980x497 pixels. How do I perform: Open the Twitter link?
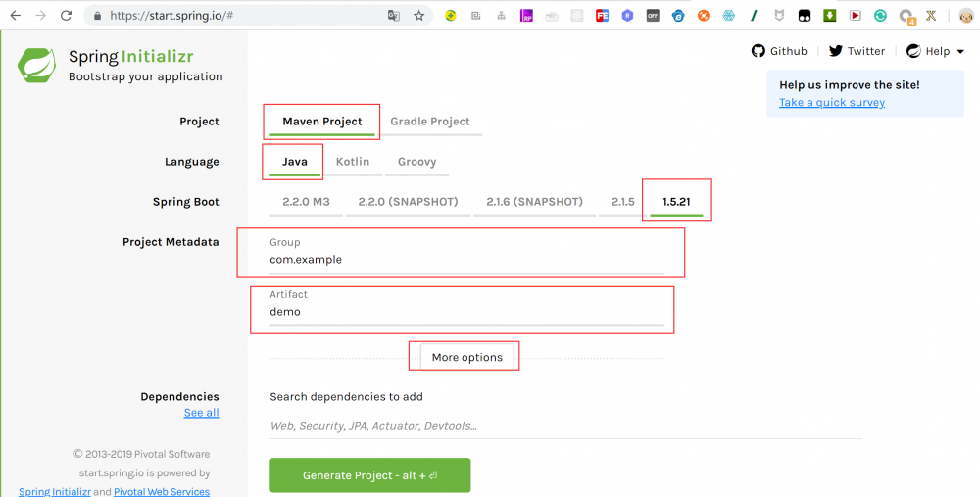(857, 51)
